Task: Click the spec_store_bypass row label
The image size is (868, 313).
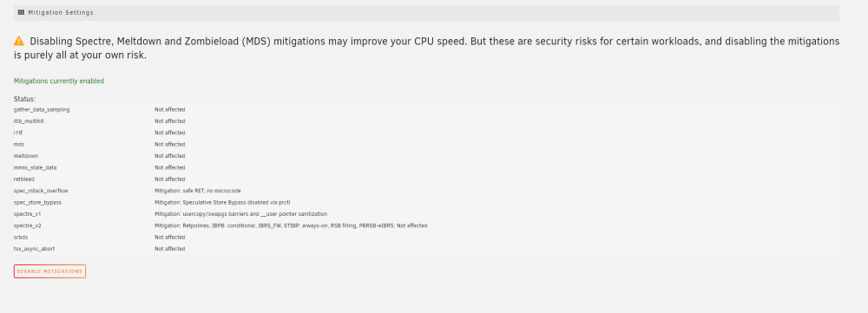Action: 37,202
